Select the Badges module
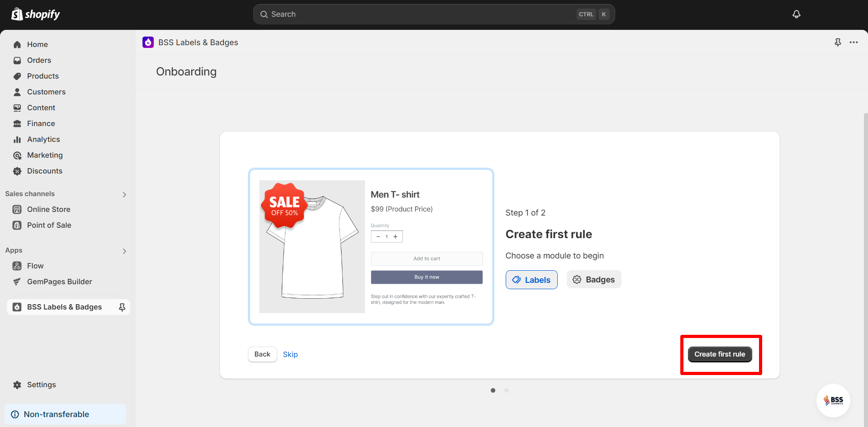This screenshot has height=427, width=868. pyautogui.click(x=594, y=280)
